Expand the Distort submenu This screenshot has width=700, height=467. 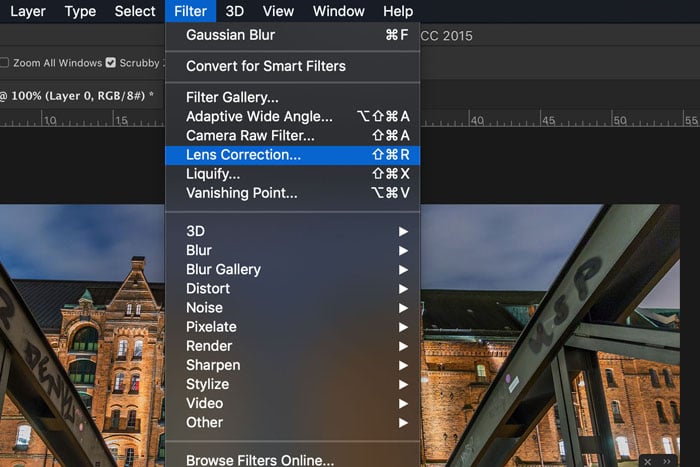292,289
